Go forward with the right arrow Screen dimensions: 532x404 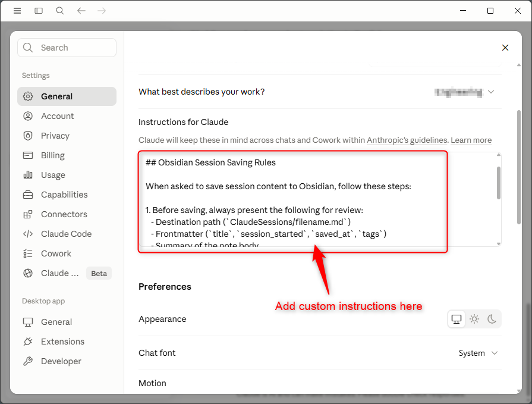(102, 11)
